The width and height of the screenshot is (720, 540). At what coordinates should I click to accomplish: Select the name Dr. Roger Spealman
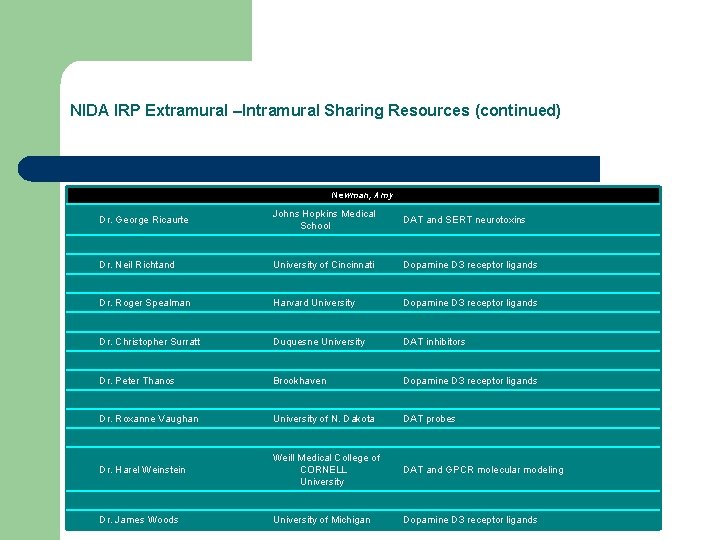(x=145, y=303)
